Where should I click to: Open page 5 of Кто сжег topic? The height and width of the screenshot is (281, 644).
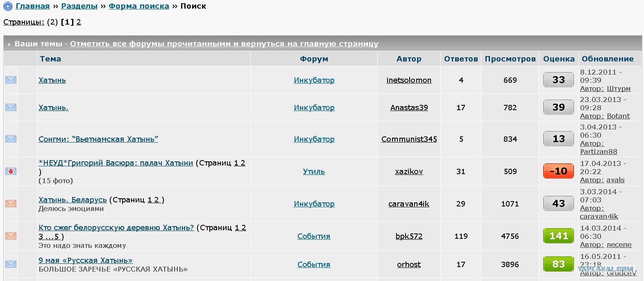pyautogui.click(x=57, y=237)
